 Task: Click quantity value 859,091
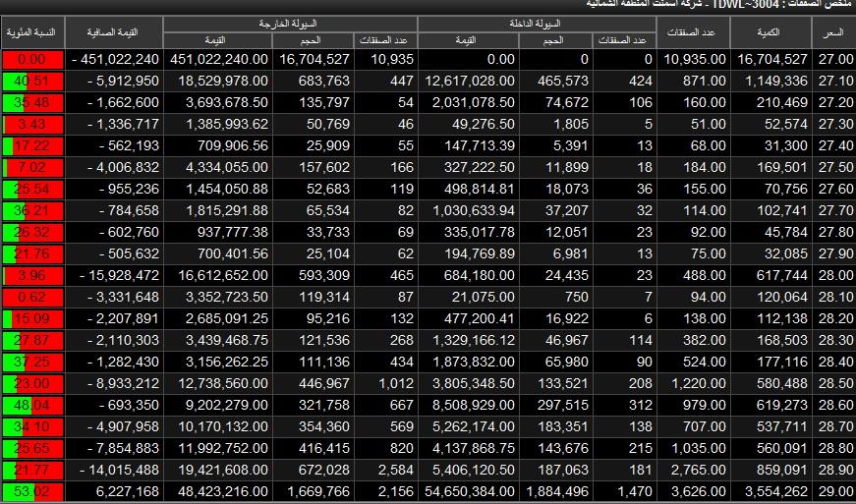(770, 470)
